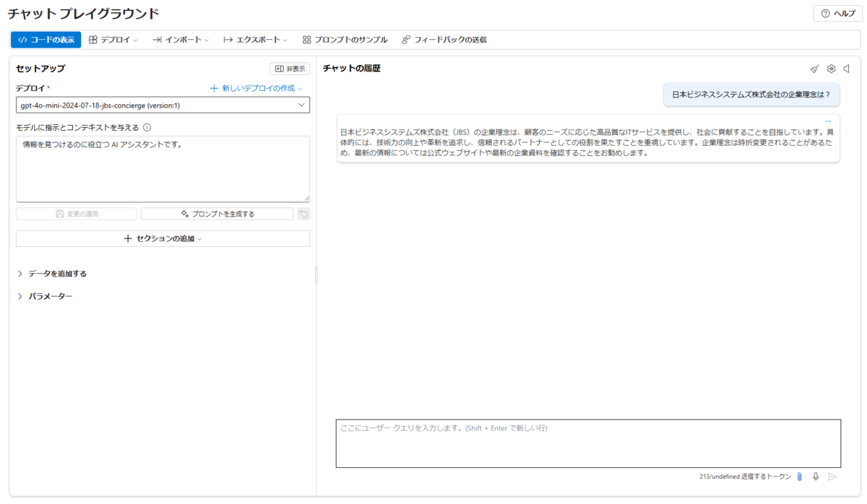Open chat settings gear icon
Image resolution: width=867 pixels, height=504 pixels.
point(831,69)
